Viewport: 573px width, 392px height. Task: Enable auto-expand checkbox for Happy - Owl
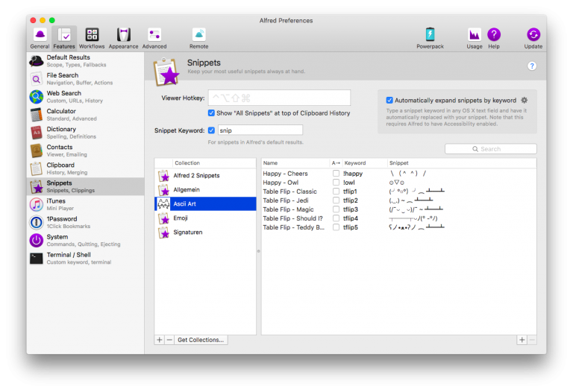[x=336, y=183]
